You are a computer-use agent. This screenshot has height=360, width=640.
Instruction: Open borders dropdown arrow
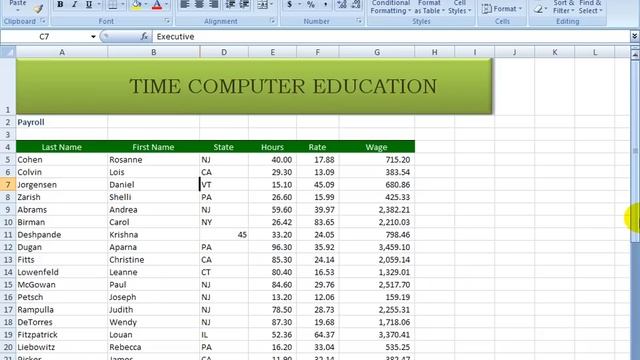click(122, 4)
